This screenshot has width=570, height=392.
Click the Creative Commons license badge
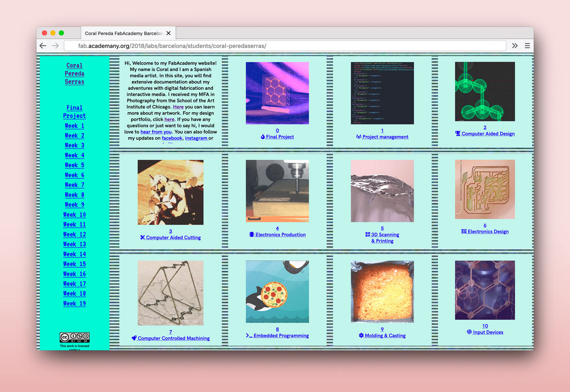[75, 337]
